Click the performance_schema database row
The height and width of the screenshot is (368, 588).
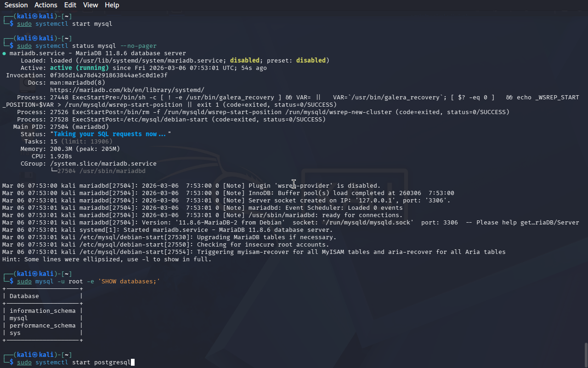42,326
